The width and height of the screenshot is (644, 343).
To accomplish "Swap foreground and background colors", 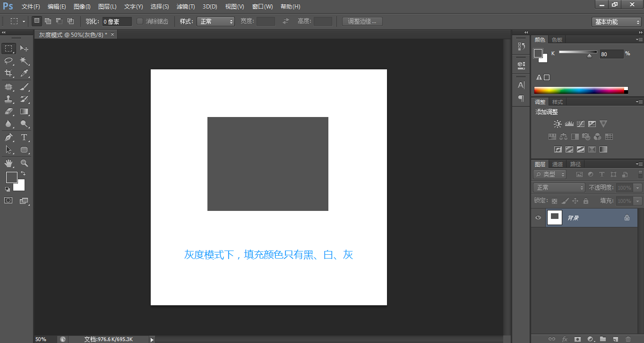I will pos(23,174).
